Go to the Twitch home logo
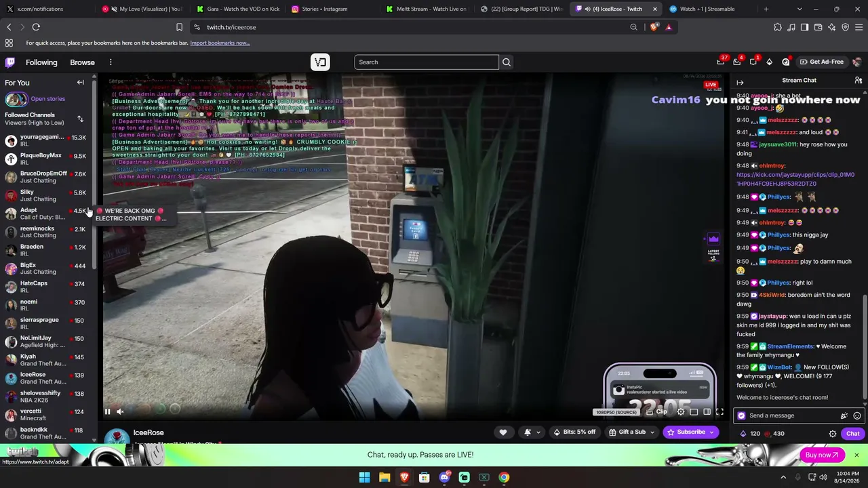This screenshot has height=488, width=868. (10, 62)
